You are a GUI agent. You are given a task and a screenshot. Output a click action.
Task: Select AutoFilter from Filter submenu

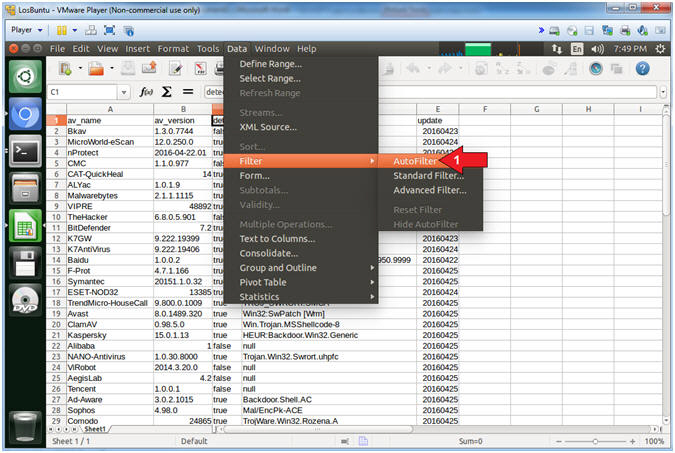[415, 161]
